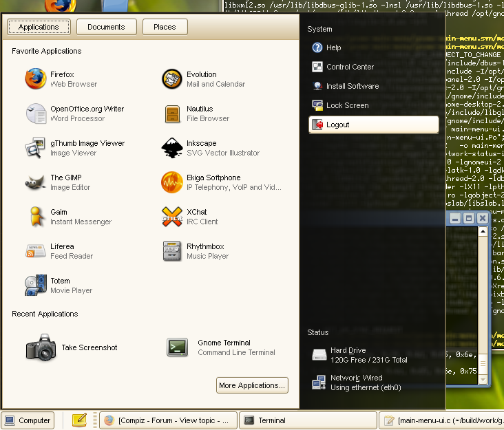Click 'Command Line Terminal' subtitle text
The height and width of the screenshot is (430, 504).
pos(236,353)
